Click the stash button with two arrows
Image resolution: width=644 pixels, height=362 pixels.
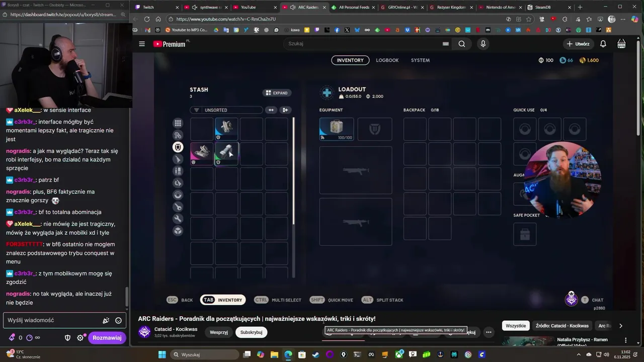(272, 110)
